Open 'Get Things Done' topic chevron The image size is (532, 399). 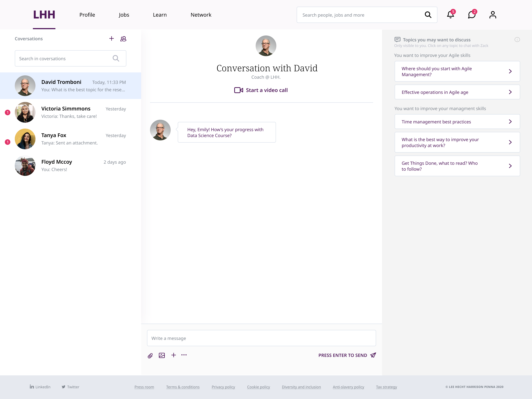click(510, 166)
